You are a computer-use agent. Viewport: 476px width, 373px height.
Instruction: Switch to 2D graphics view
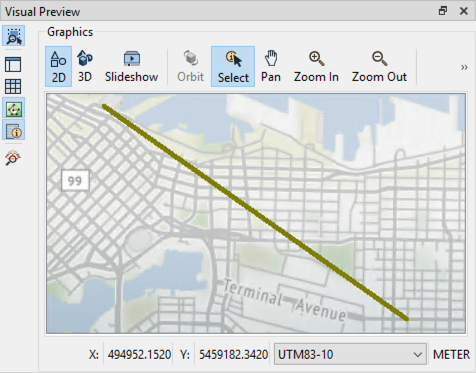pos(58,67)
